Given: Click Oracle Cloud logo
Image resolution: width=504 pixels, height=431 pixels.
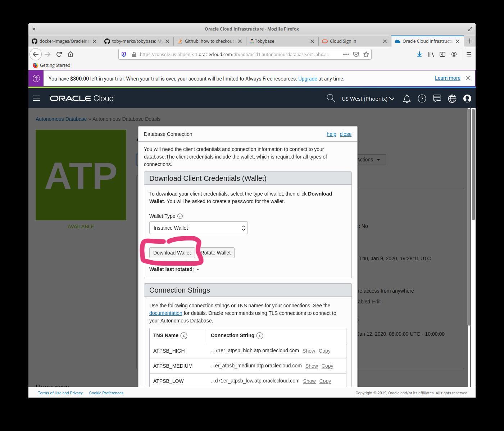Looking at the screenshot, I should pos(82,98).
